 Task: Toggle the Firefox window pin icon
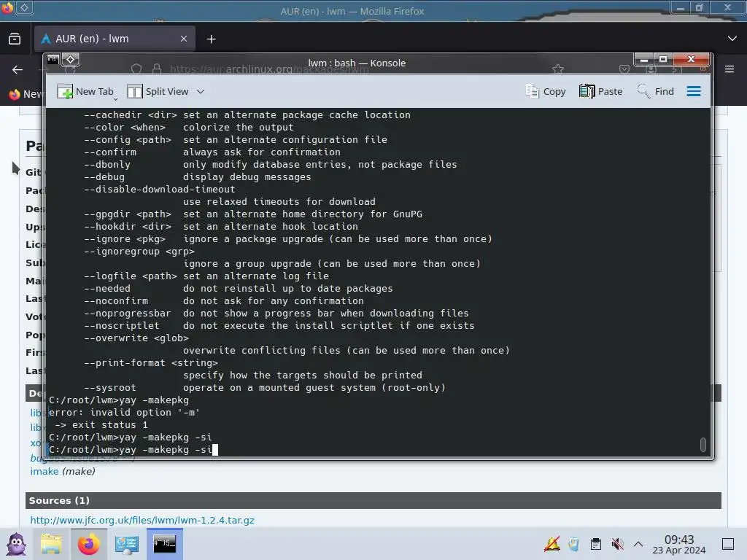(24, 7)
